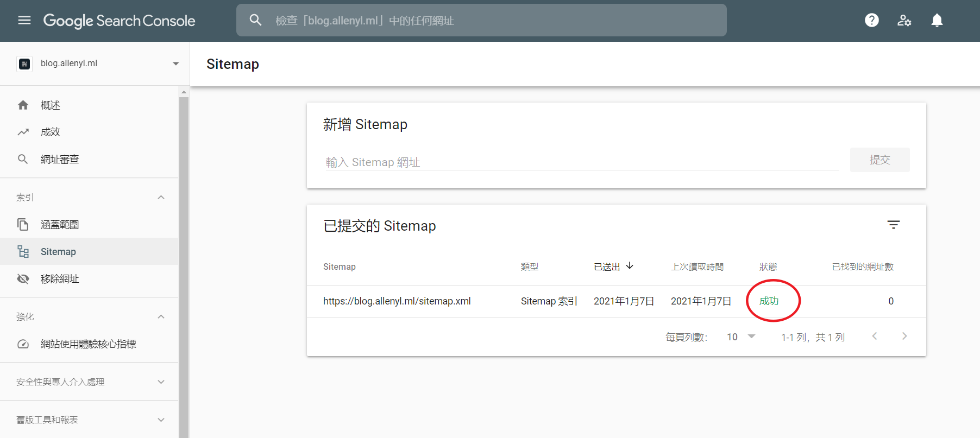Click the 輸入 Sitemap 網址 input field
980x438 pixels.
coord(581,162)
